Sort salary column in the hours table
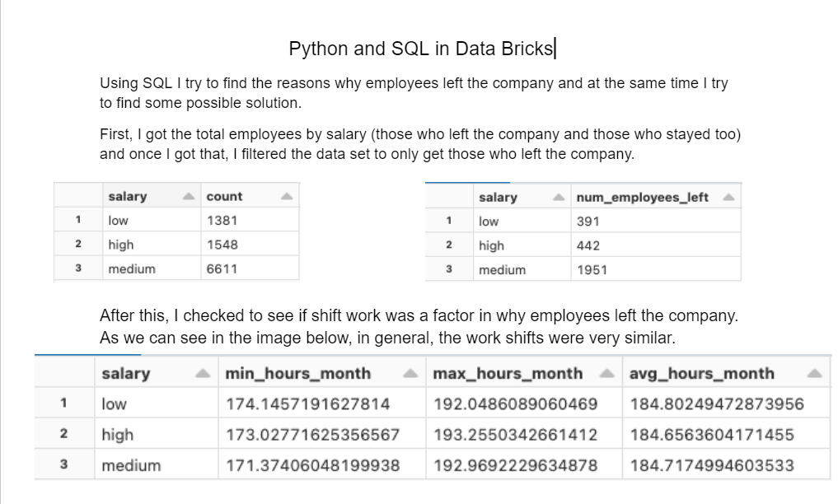 pos(203,374)
